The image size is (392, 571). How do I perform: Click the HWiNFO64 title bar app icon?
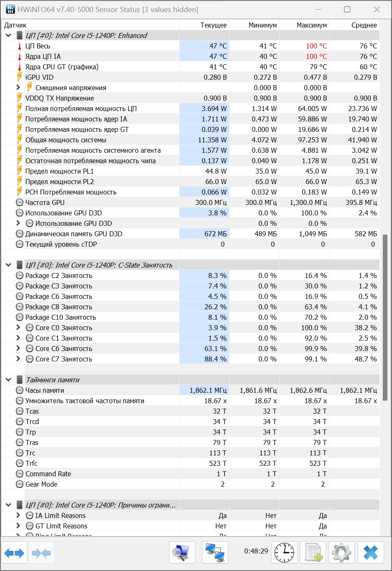point(10,9)
